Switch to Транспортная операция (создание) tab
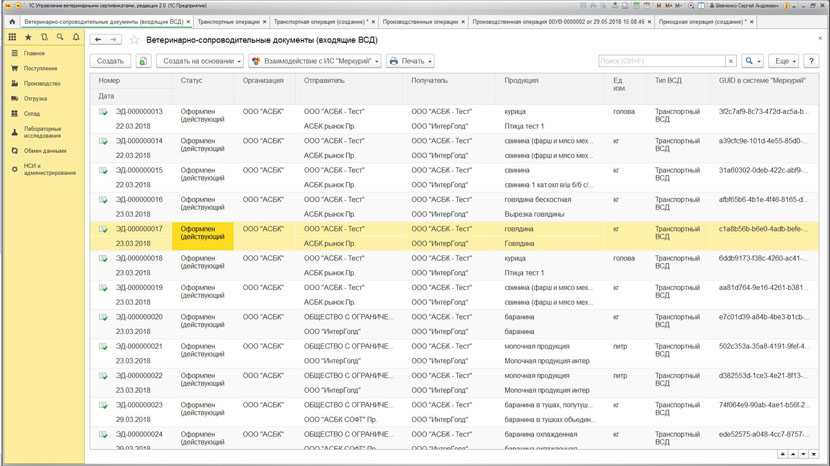Screen dimensions: 830x466 tap(320, 22)
